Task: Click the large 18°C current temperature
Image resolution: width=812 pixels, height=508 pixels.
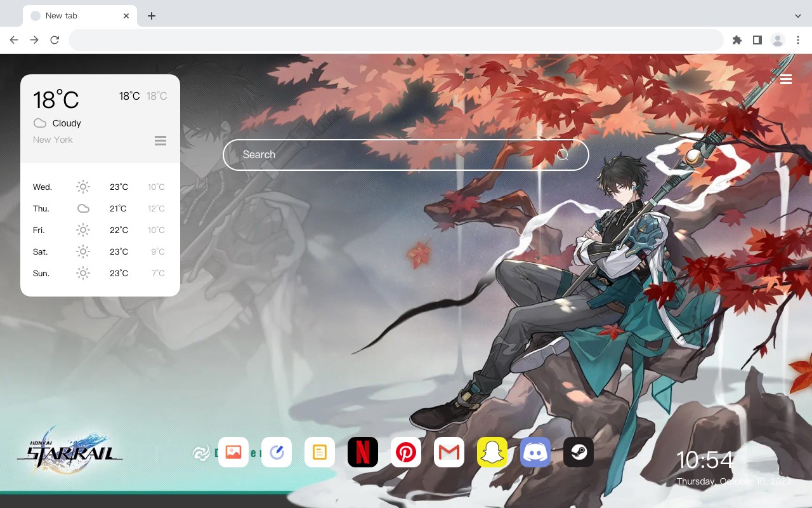Action: tap(56, 100)
